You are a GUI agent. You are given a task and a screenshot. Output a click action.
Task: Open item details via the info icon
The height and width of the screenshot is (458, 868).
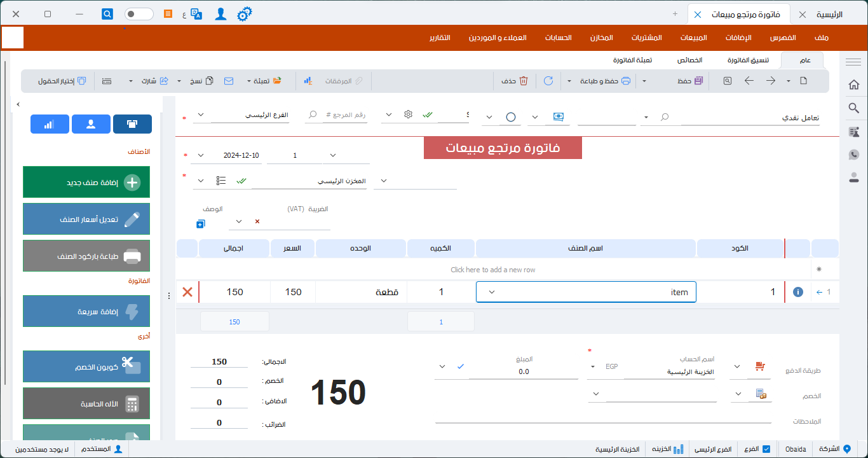pos(797,292)
